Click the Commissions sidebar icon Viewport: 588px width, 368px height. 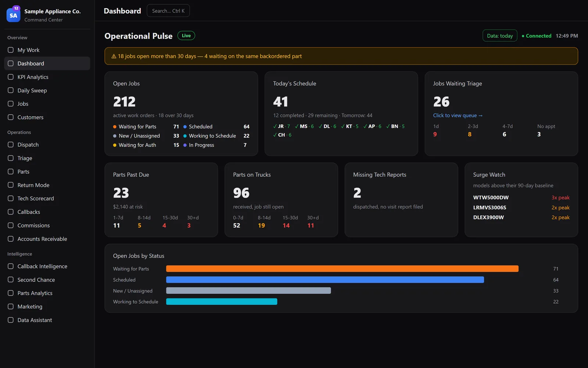11,225
